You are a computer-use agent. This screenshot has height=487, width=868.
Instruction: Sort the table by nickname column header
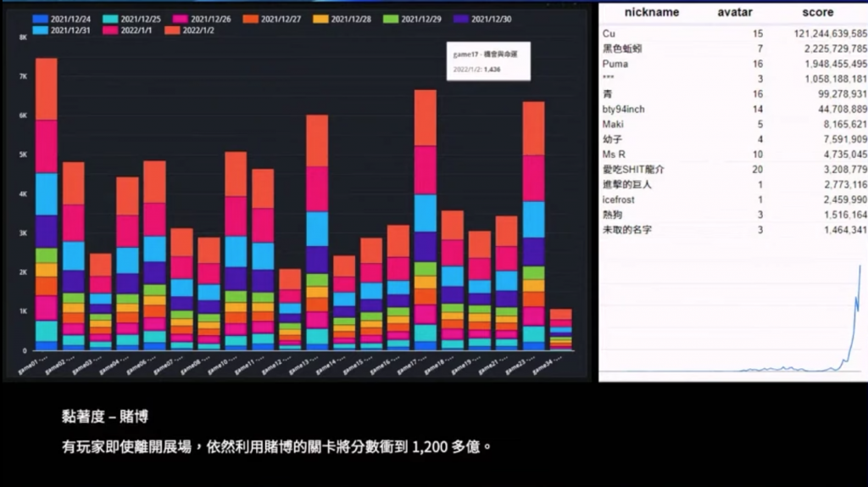652,12
